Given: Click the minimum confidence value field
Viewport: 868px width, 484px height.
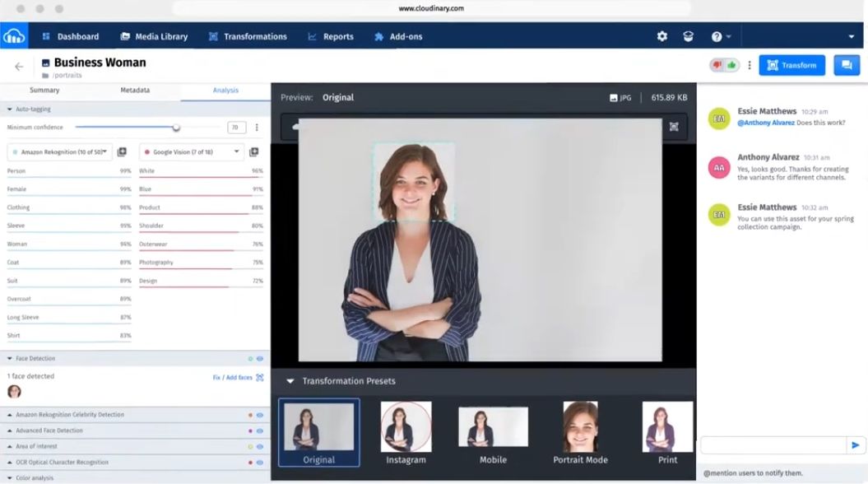Looking at the screenshot, I should coord(236,128).
